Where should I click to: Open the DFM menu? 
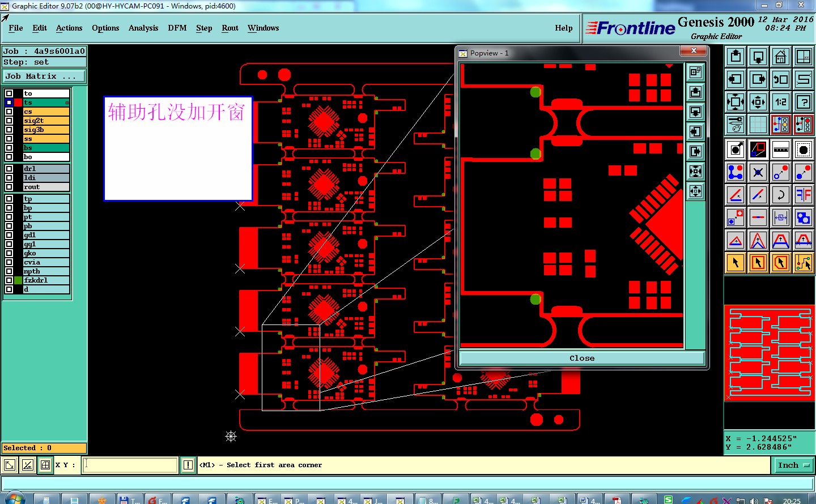click(177, 28)
